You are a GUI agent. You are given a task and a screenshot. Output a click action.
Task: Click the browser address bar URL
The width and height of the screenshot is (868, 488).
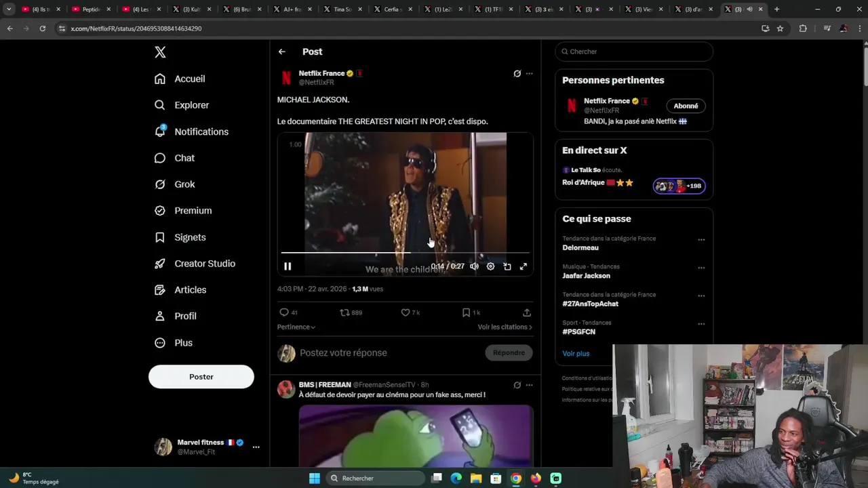(136, 28)
